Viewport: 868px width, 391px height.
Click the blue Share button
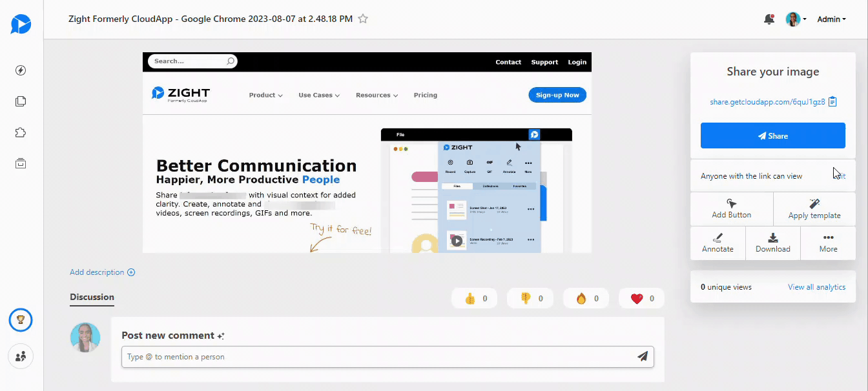(772, 136)
